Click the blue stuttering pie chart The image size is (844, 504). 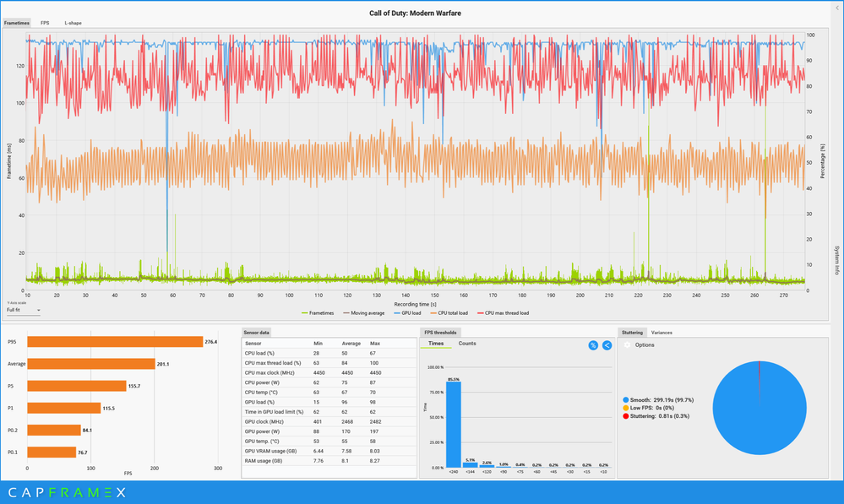pos(760,408)
